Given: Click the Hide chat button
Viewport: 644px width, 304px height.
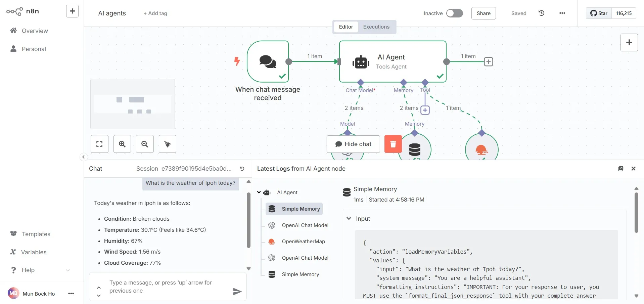Looking at the screenshot, I should tap(353, 144).
